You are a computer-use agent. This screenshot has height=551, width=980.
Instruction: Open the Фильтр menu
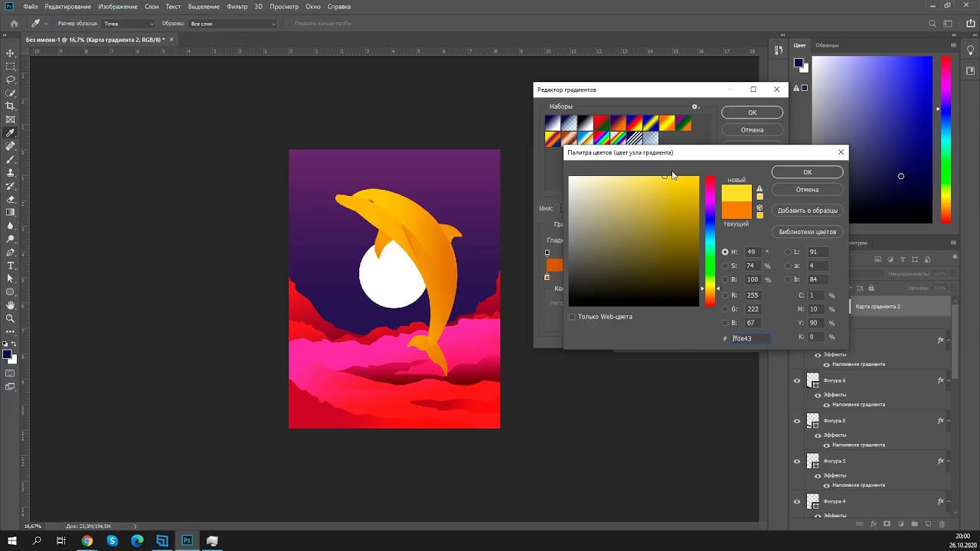tap(237, 7)
